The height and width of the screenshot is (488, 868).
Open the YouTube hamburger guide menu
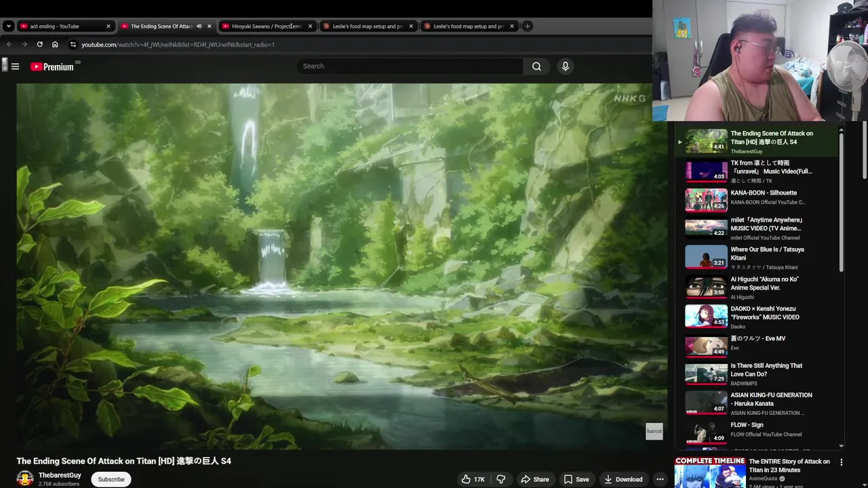pos(15,66)
